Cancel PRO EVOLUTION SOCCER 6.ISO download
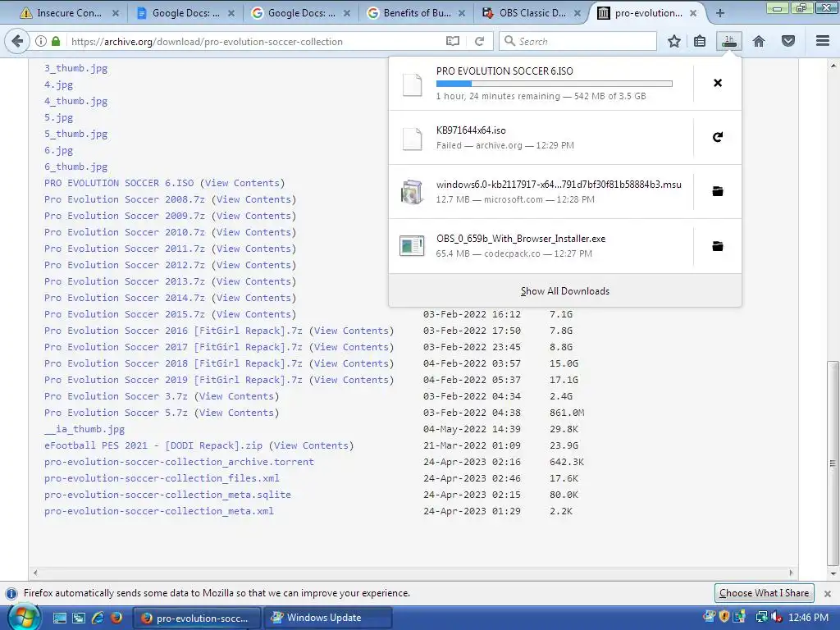840x630 pixels. (x=718, y=83)
